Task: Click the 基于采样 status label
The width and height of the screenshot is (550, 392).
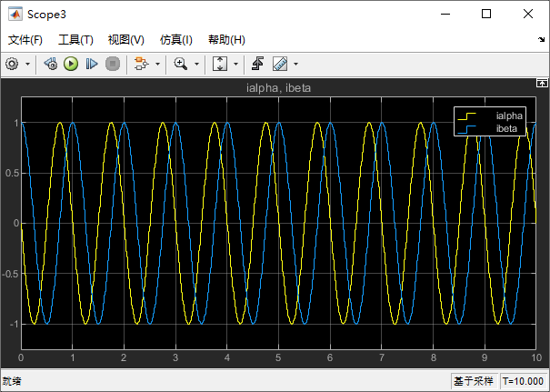Action: [474, 381]
